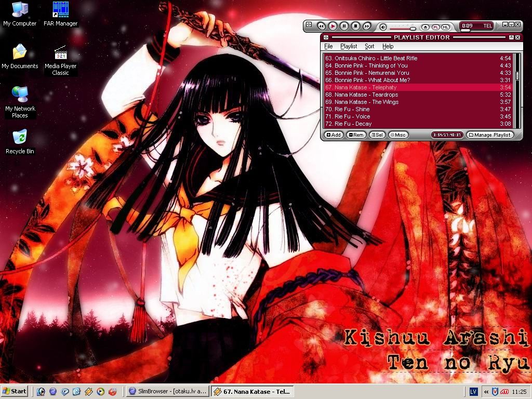Viewport: 532px width, 399px height.
Task: Open My Network Places icon
Action: [20, 102]
